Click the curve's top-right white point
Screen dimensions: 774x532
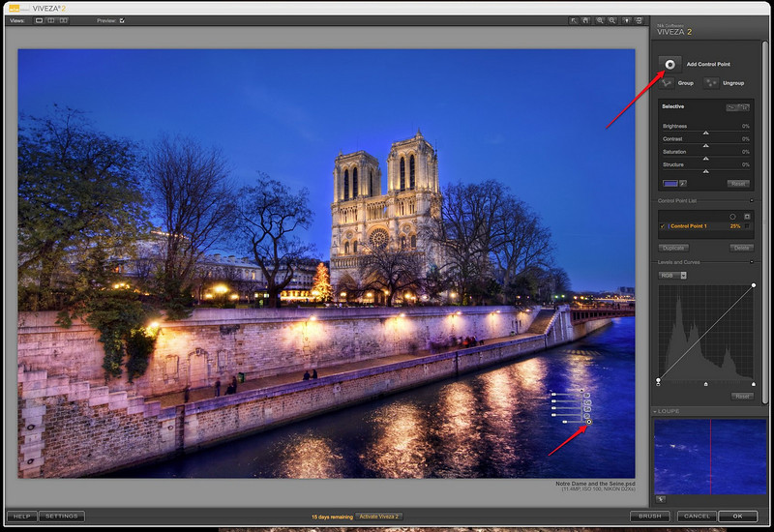point(754,285)
